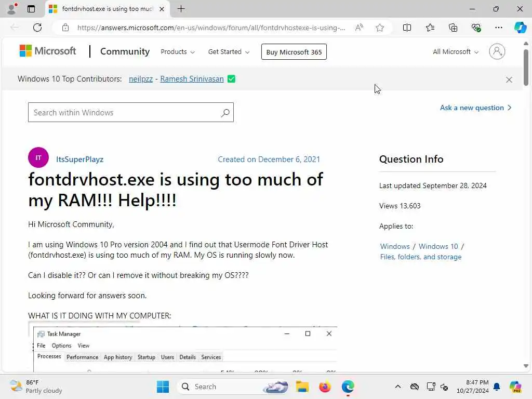Expand the All Microsoft dropdown
Image resolution: width=532 pixels, height=399 pixels.
click(x=455, y=52)
